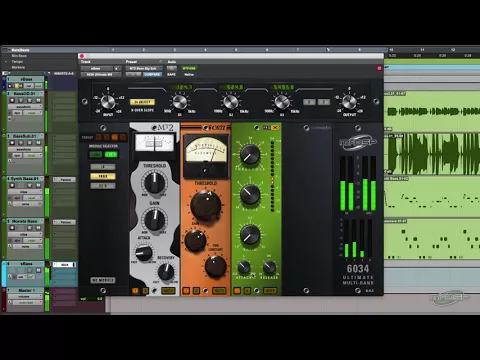Turn the green module THRESHOLD knob
480x360 pixels.
250,154
